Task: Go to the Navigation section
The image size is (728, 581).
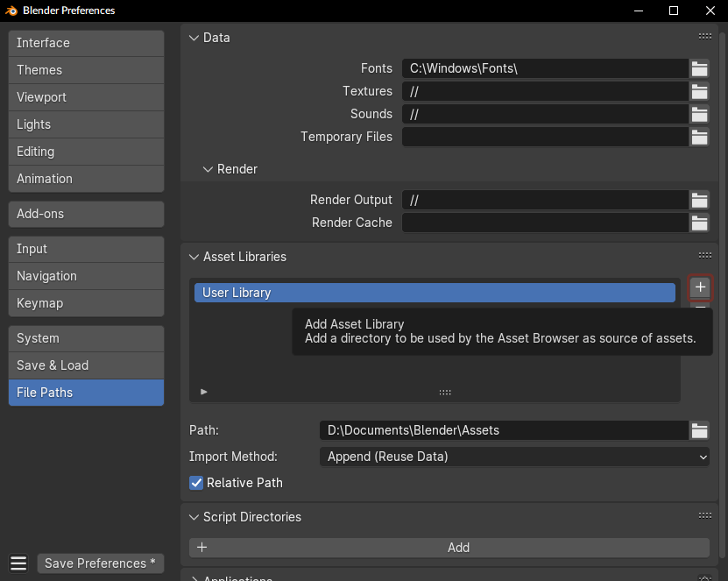Action: (87, 276)
